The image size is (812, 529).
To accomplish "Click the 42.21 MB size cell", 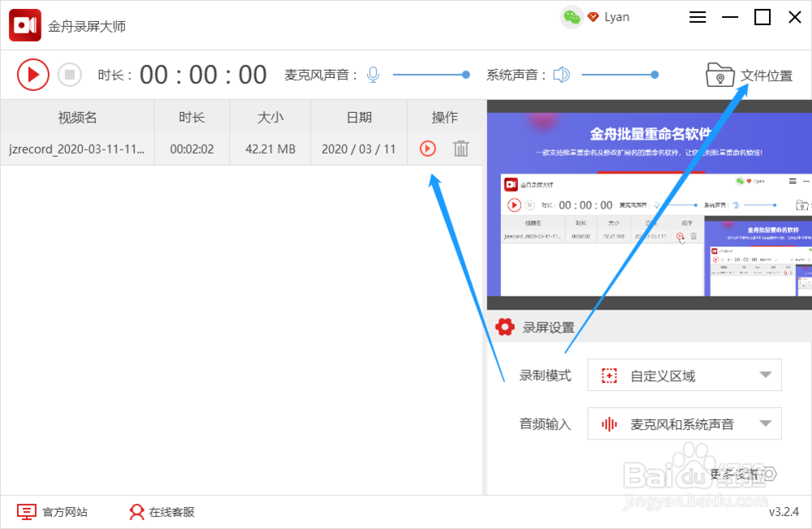I will pyautogui.click(x=270, y=150).
